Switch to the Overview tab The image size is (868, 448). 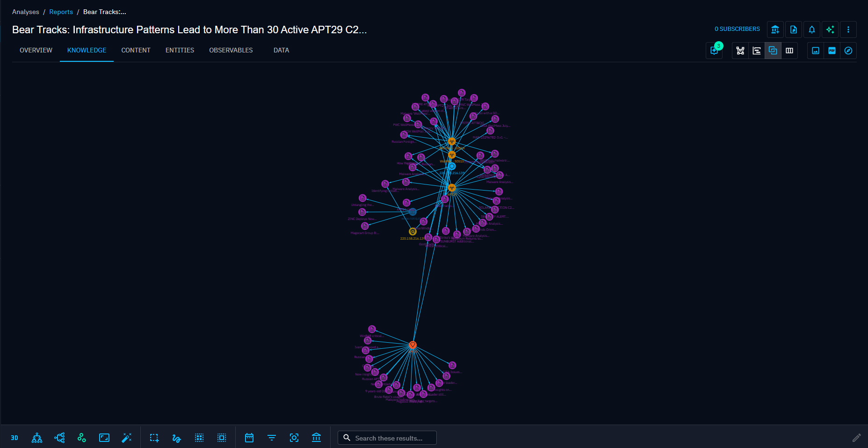(x=36, y=50)
